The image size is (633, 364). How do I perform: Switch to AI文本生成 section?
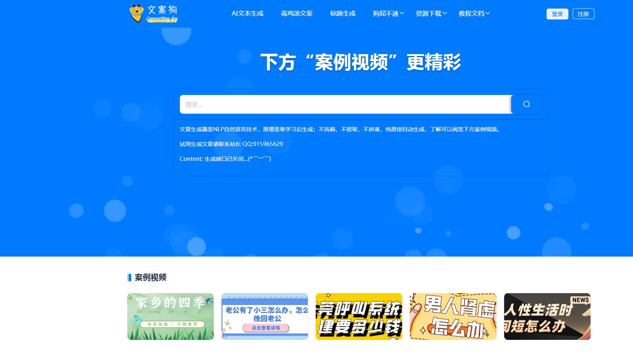tap(248, 13)
